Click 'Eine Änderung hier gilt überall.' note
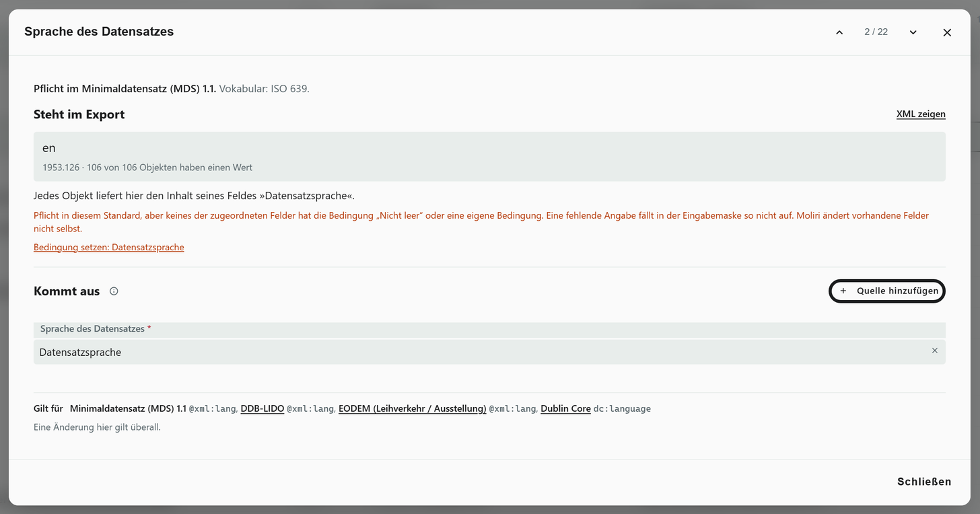 click(97, 427)
